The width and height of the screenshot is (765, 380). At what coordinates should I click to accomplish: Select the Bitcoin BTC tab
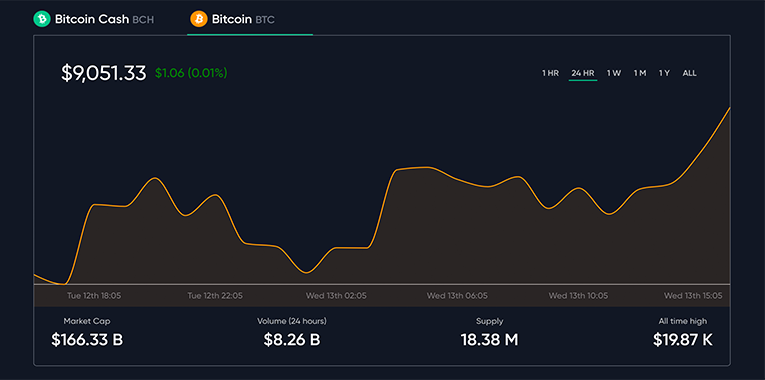point(232,19)
